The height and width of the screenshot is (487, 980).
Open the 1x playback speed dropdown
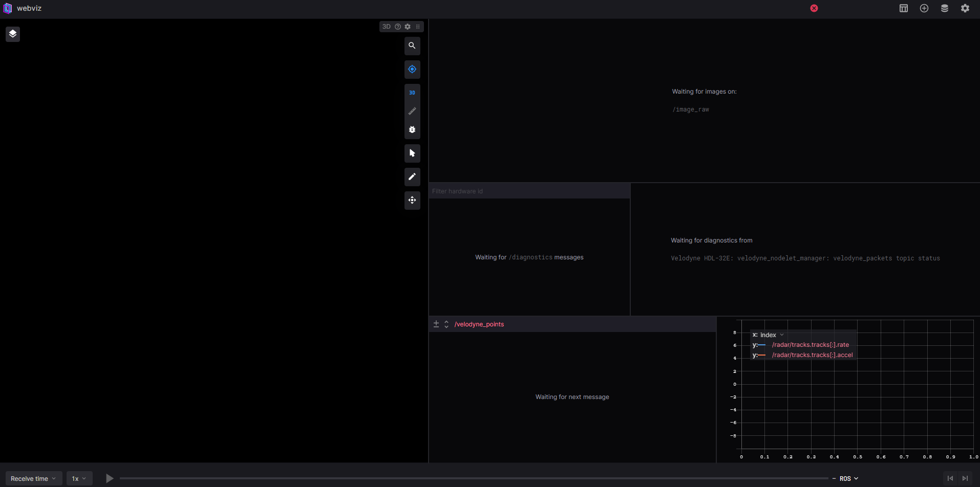pos(79,478)
